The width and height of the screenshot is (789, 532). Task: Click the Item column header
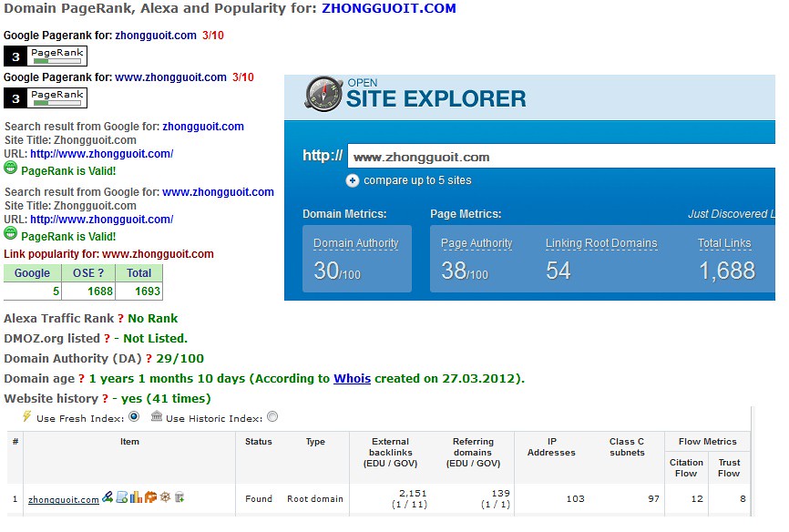coord(129,442)
